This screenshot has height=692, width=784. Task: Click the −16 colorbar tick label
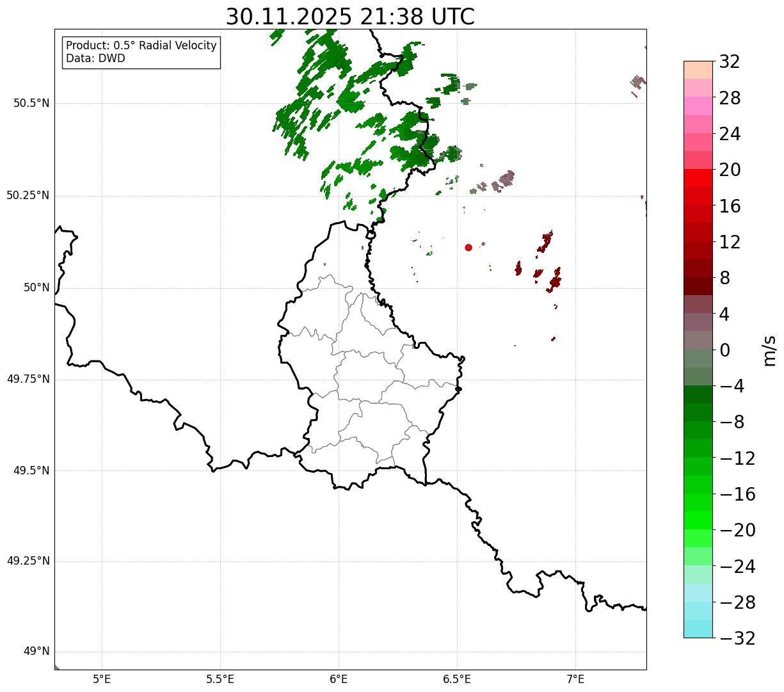(x=737, y=494)
